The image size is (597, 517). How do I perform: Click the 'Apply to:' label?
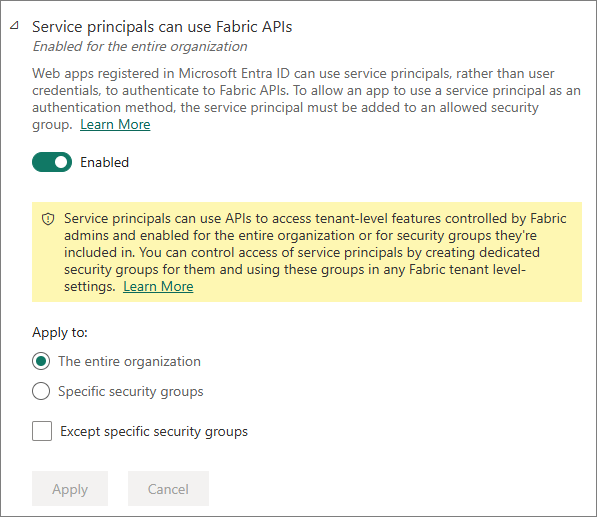pos(60,332)
